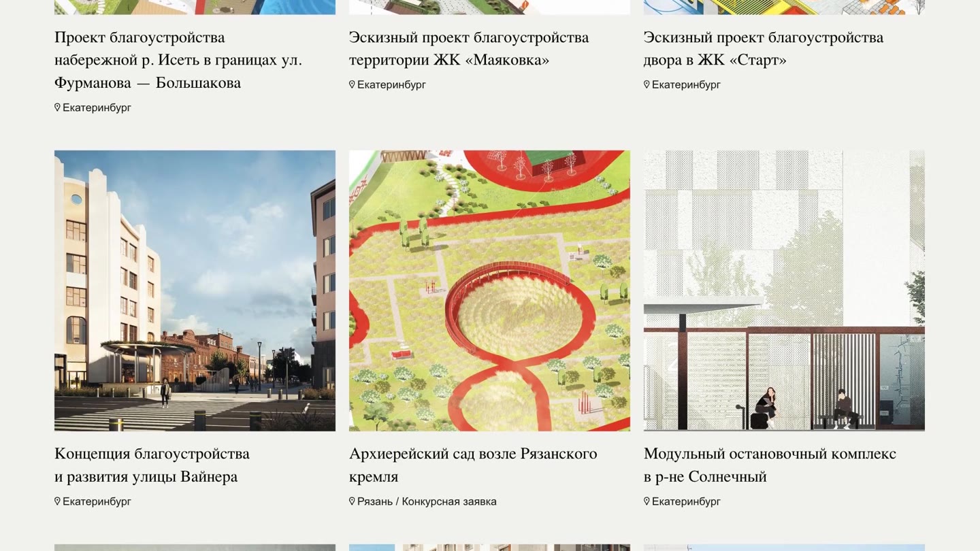Open the ЖК «Старт» courtyard project title
This screenshot has width=980, height=551.
pyautogui.click(x=764, y=48)
